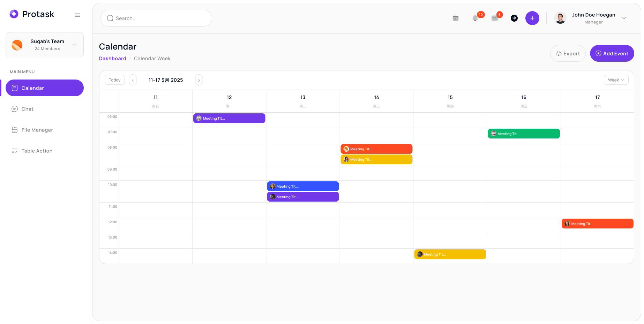Click day 16 column header
Image resolution: width=644 pixels, height=324 pixels.
pyautogui.click(x=524, y=101)
